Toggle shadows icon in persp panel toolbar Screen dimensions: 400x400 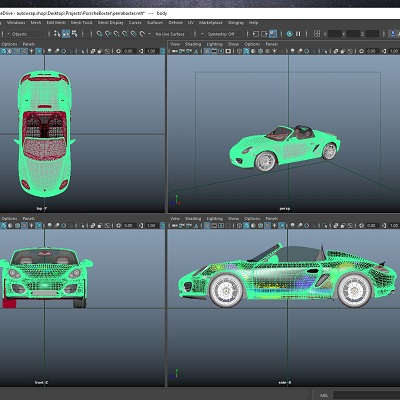pyautogui.click(x=282, y=51)
